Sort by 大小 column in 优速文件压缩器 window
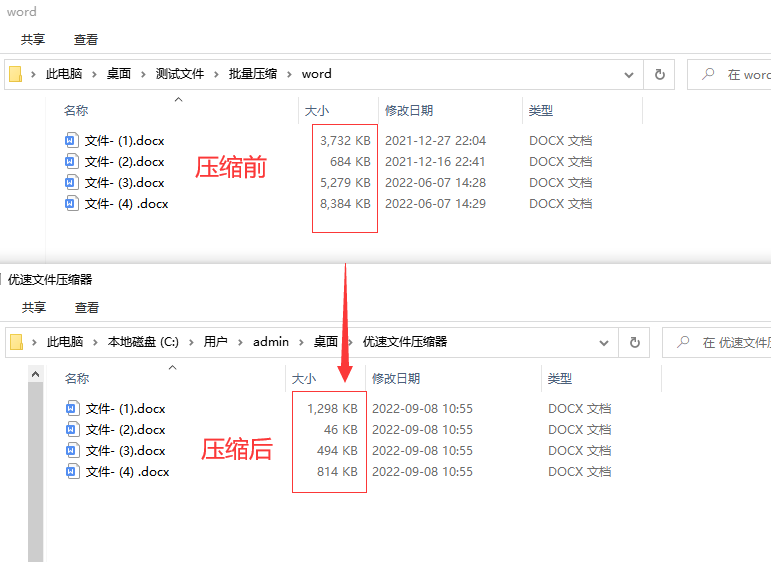The width and height of the screenshot is (771, 562). (x=304, y=379)
